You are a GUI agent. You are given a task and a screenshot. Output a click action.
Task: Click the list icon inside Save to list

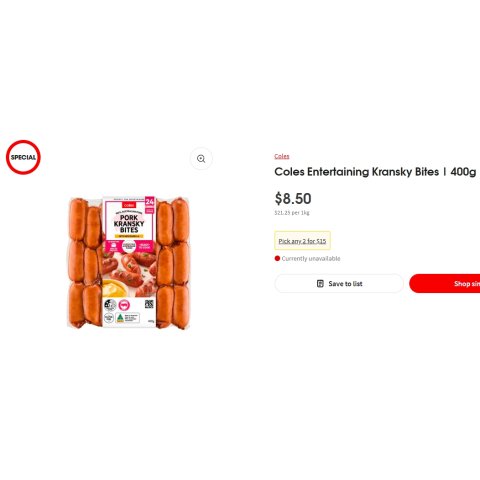point(320,284)
